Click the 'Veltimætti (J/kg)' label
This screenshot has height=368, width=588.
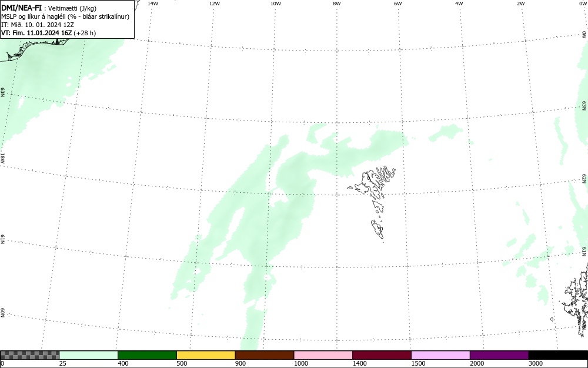(x=72, y=8)
